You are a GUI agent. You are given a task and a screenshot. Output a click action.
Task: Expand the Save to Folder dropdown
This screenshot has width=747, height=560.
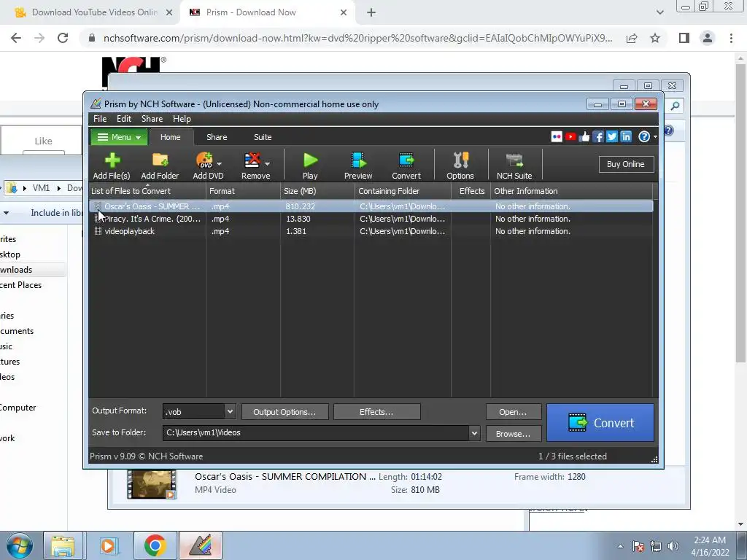(x=474, y=433)
